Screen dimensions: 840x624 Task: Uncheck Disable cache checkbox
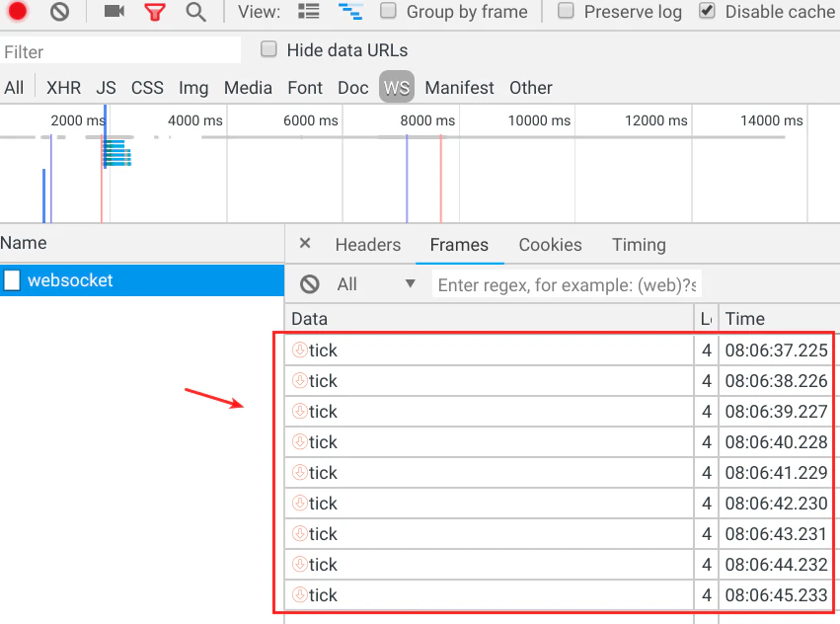tap(707, 10)
